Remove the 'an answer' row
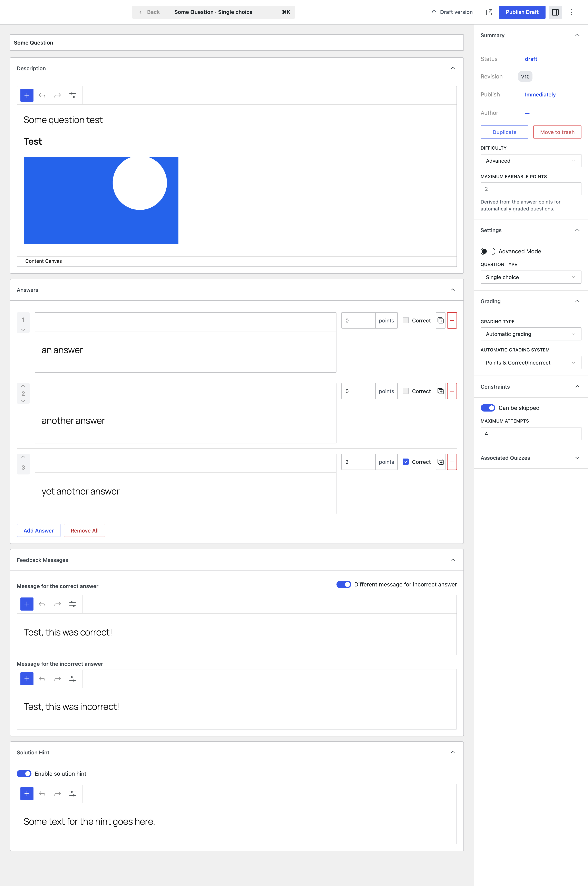Screen dimensions: 588x886 [x=452, y=320]
